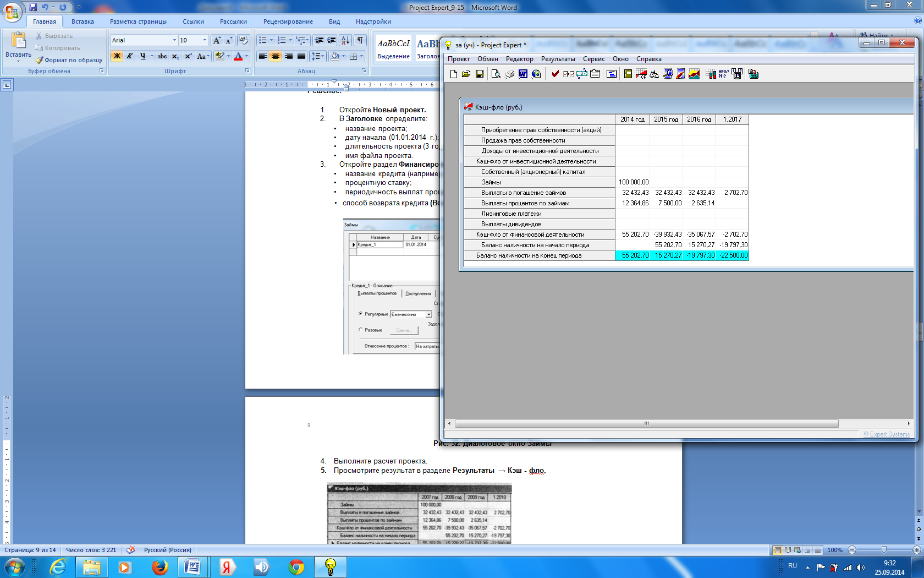Export to Word icon in Project Expert
The width and height of the screenshot is (924, 578).
click(522, 74)
